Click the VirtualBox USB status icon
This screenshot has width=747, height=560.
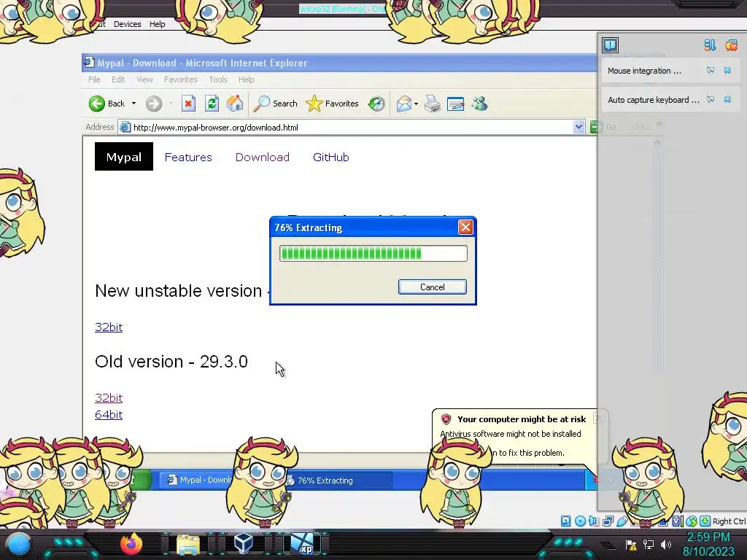pos(622,521)
